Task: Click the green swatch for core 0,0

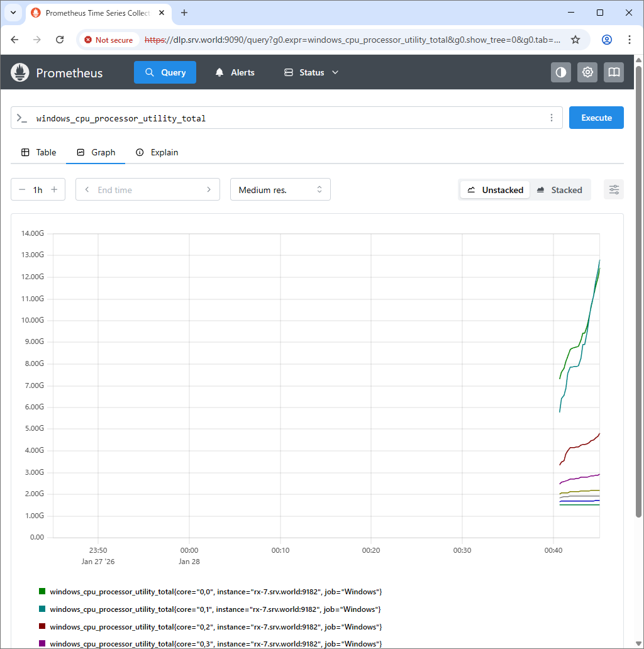Action: click(42, 591)
